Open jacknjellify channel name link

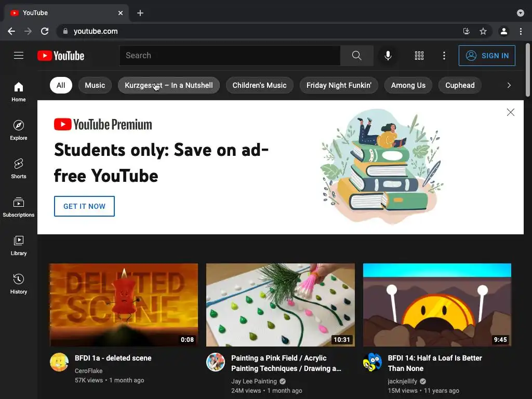coord(403,381)
